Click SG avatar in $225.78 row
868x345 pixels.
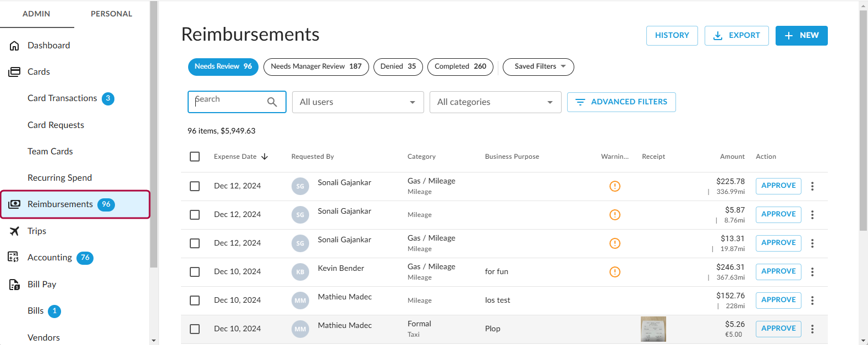coord(300,186)
